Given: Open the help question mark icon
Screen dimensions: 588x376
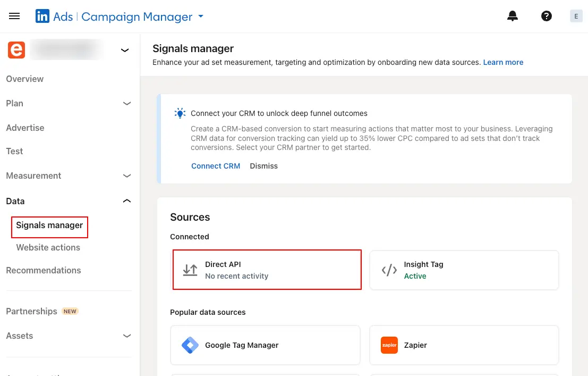Looking at the screenshot, I should [x=546, y=16].
